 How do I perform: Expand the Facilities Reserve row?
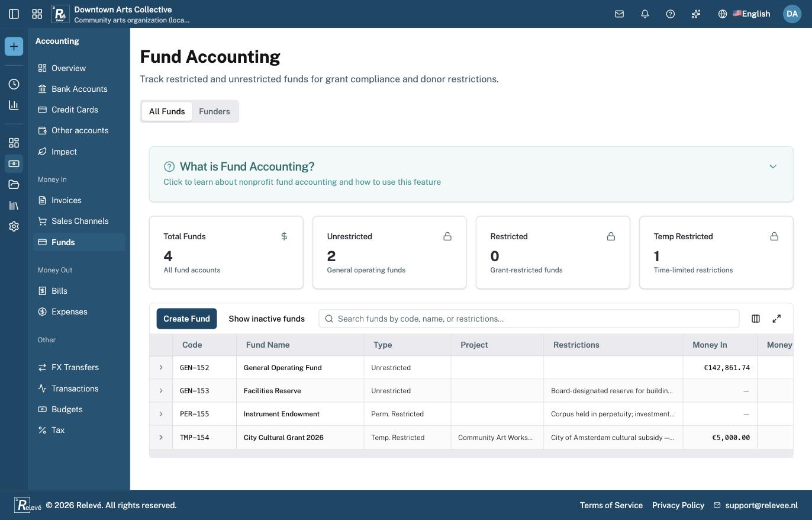click(x=160, y=391)
